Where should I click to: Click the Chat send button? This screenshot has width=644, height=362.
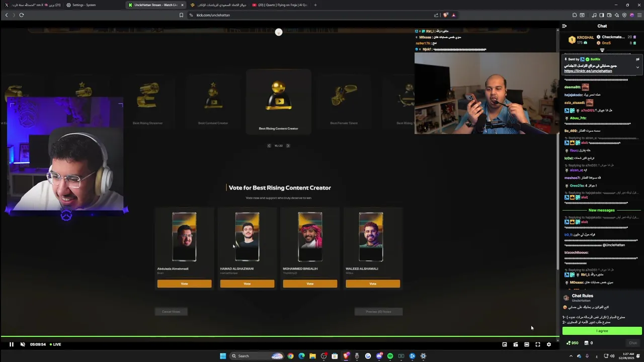pyautogui.click(x=633, y=343)
